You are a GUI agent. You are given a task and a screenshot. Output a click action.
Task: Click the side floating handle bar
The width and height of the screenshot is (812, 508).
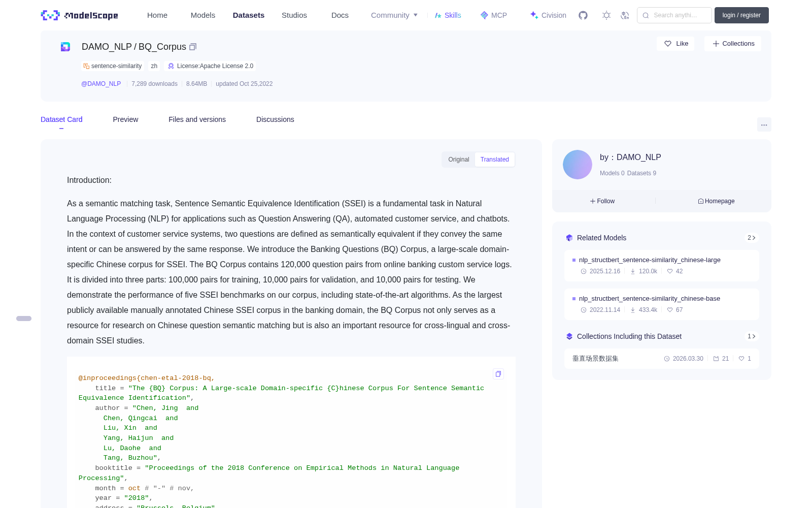tap(24, 319)
